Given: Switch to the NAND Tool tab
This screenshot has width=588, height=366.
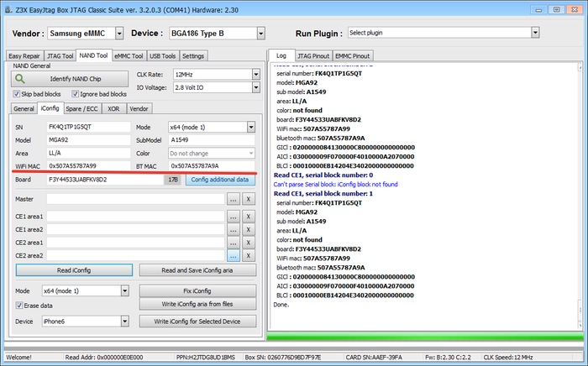Looking at the screenshot, I should 94,55.
